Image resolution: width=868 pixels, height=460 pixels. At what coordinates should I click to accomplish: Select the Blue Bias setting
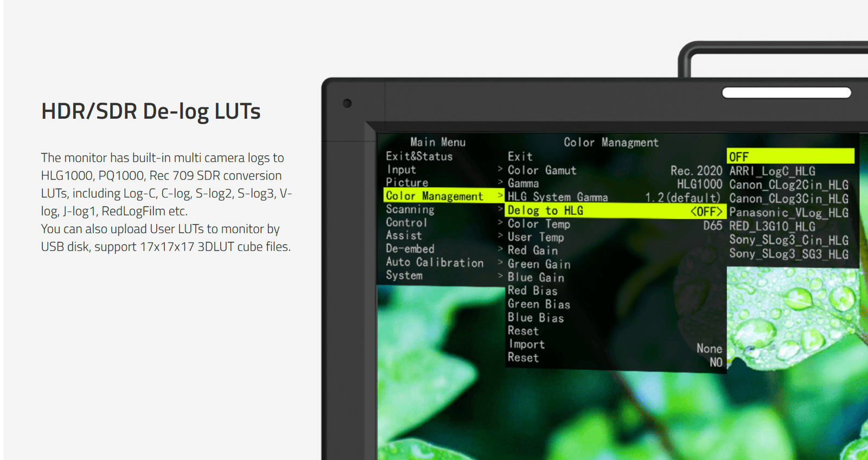point(535,317)
